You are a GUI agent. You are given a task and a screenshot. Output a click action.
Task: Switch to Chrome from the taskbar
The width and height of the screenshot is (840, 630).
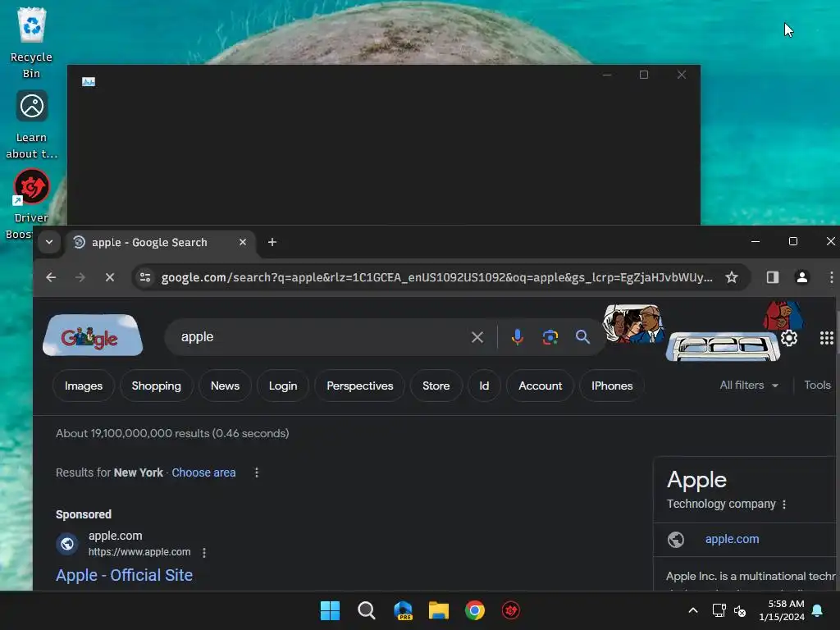[x=475, y=610]
